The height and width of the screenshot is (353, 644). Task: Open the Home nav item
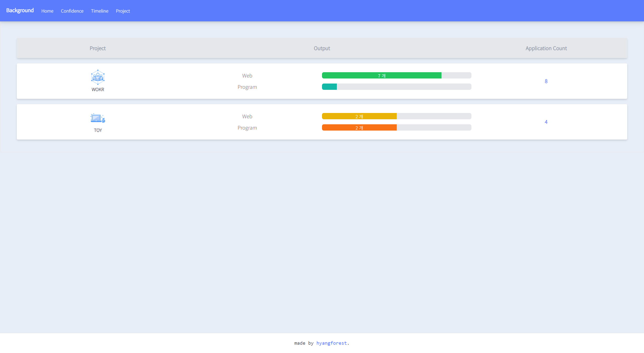(x=47, y=11)
